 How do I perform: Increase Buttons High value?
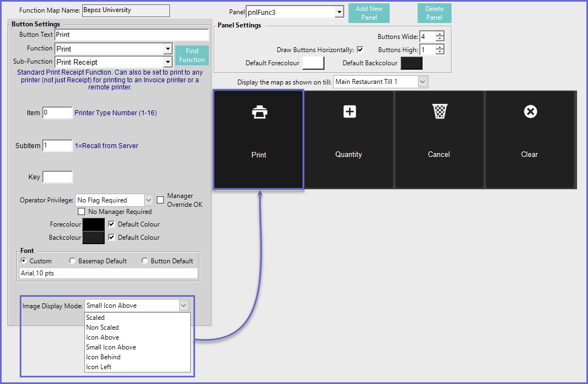tap(440, 47)
